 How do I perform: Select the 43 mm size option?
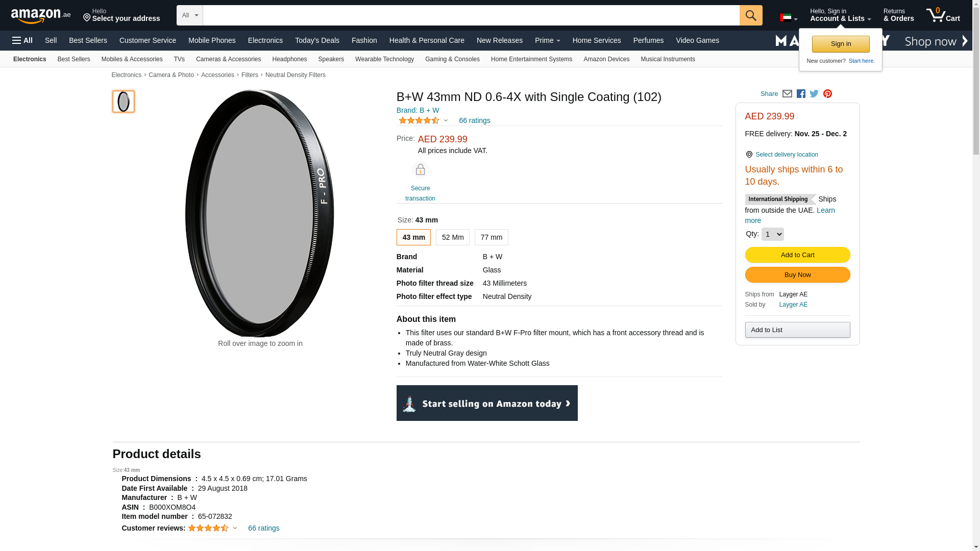point(413,237)
